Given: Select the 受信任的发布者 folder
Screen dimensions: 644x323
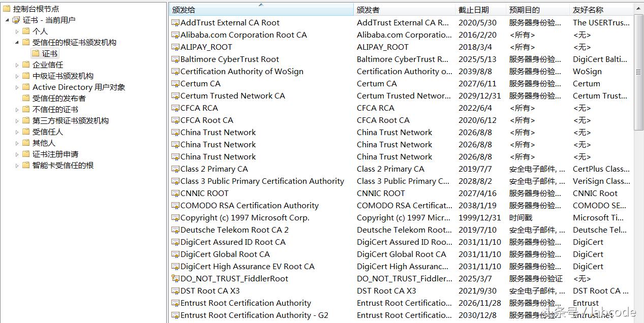Looking at the screenshot, I should [59, 99].
